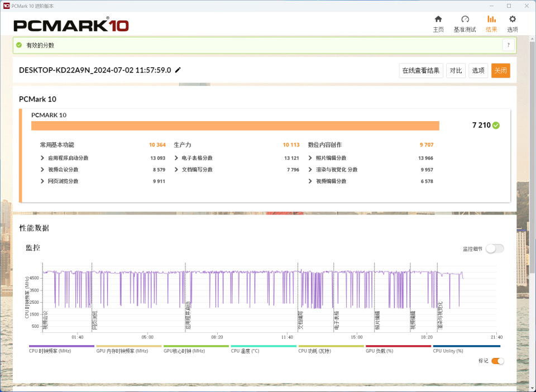Click the 照片编辑 timeline marker
The width and height of the screenshot is (536, 392).
point(377,320)
